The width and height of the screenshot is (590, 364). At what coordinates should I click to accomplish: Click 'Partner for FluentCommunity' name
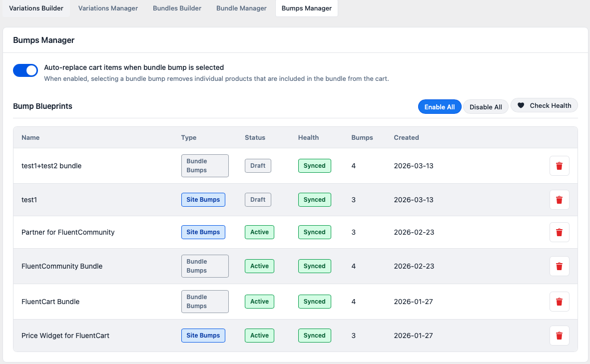coord(68,232)
